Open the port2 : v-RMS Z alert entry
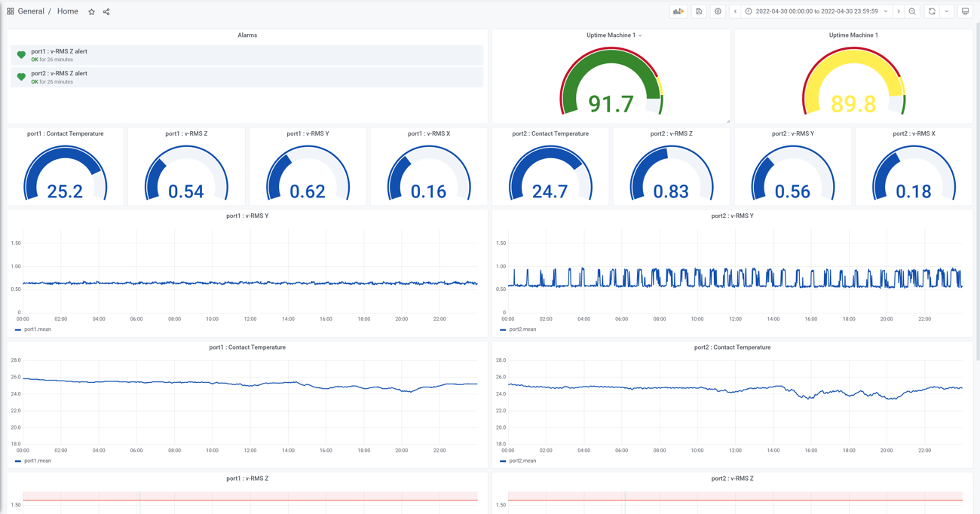The width and height of the screenshot is (980, 514). 247,77
